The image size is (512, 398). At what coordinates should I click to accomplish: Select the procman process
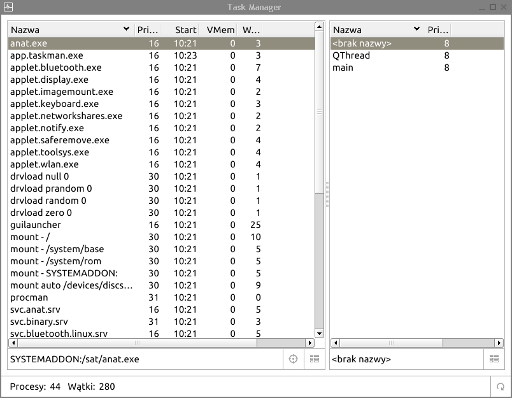(161, 297)
